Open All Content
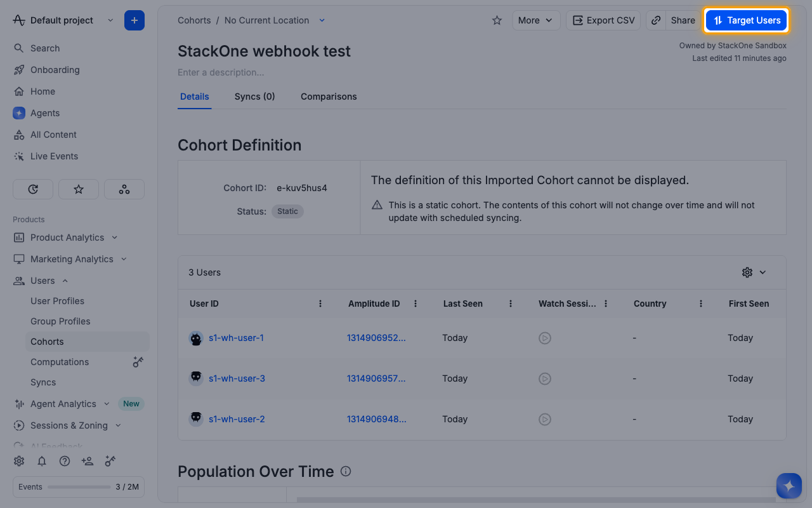The width and height of the screenshot is (812, 508). pos(53,135)
